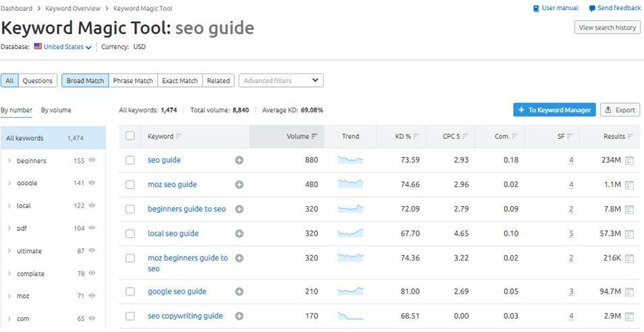
Task: Check the 'seo guide' row checkbox
Action: [129, 160]
